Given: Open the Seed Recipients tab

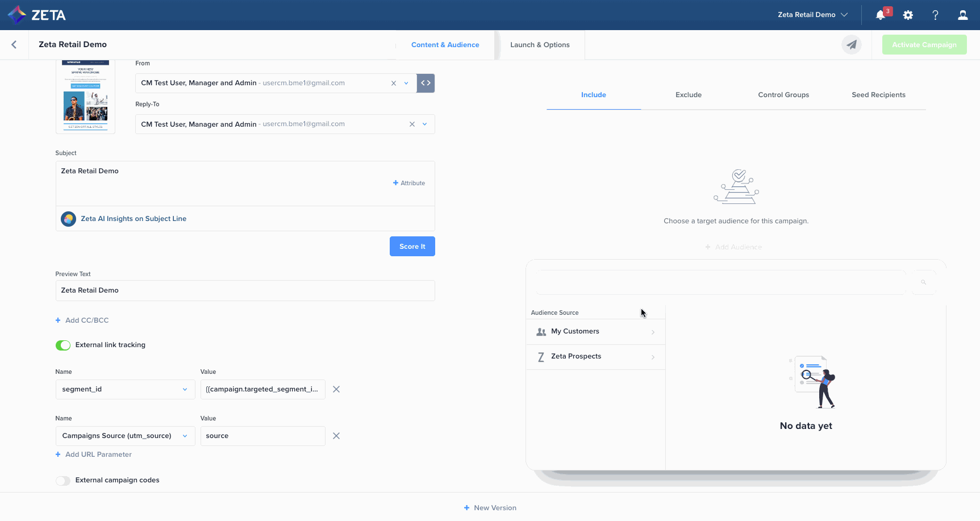Looking at the screenshot, I should (878, 95).
